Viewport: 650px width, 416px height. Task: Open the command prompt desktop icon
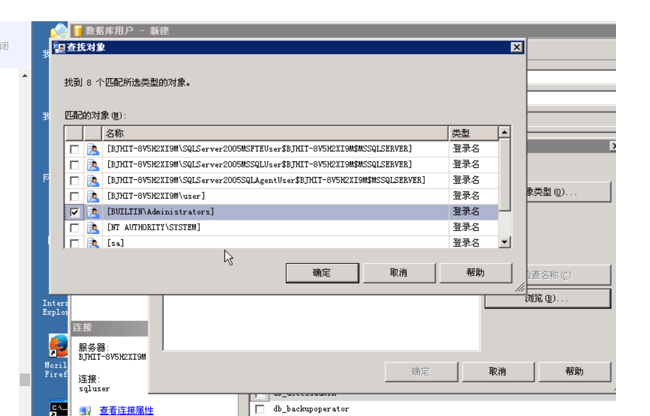pyautogui.click(x=58, y=408)
